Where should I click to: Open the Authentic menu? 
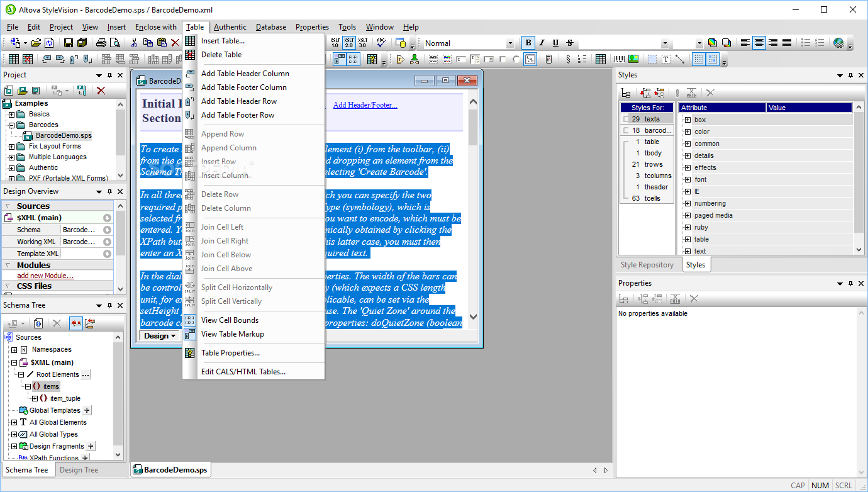click(230, 27)
